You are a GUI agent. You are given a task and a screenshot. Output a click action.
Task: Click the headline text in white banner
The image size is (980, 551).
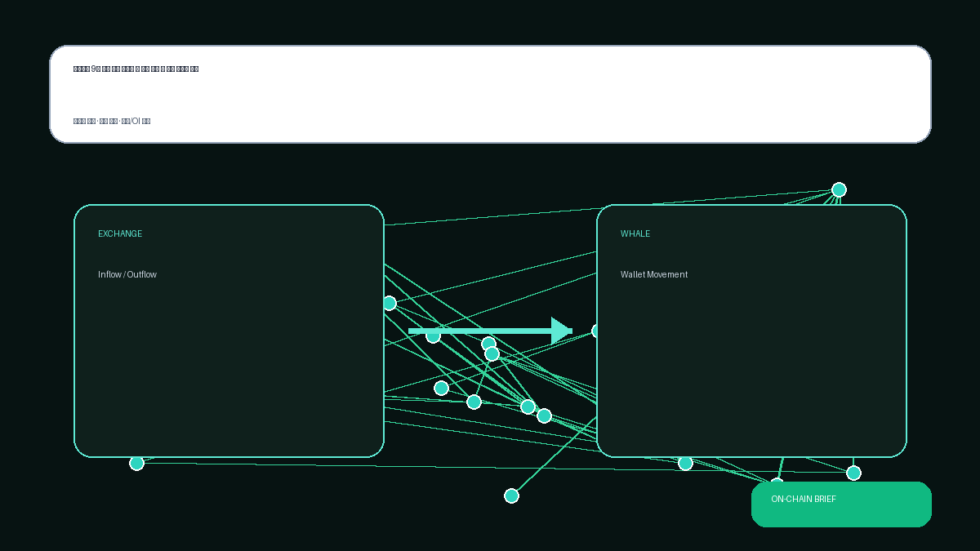pyautogui.click(x=136, y=69)
